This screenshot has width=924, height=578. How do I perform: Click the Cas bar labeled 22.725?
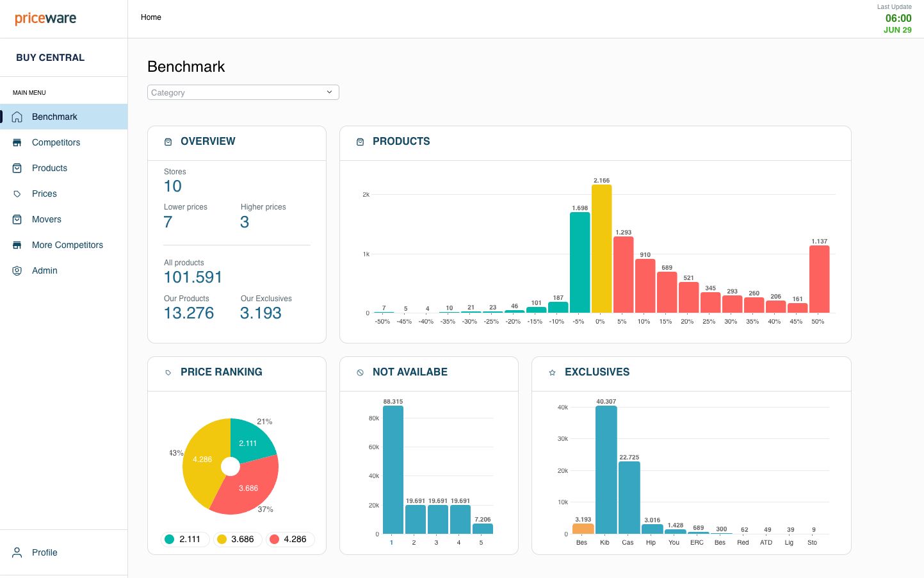click(629, 497)
